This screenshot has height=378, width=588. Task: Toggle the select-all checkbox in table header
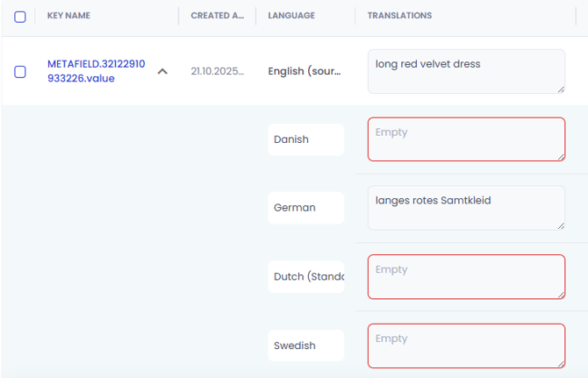pyautogui.click(x=20, y=17)
